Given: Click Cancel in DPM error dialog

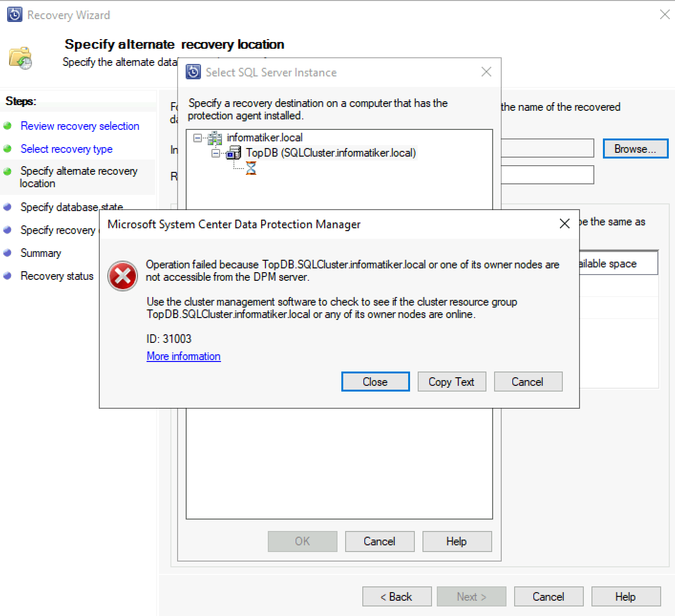Looking at the screenshot, I should pos(528,382).
